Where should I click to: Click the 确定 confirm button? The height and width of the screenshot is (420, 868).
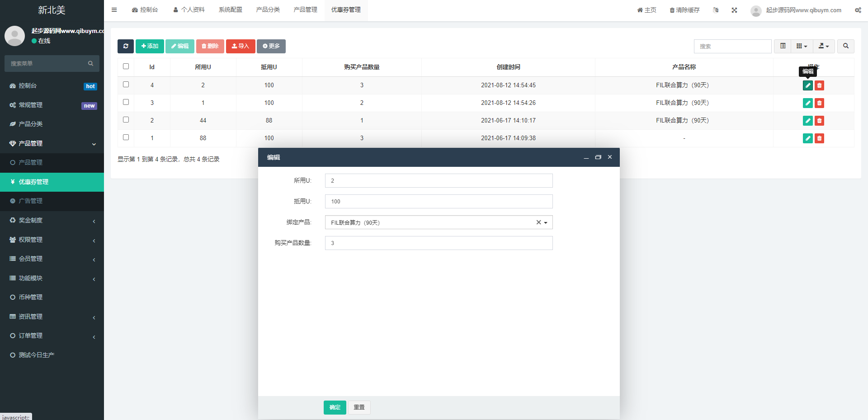point(335,407)
